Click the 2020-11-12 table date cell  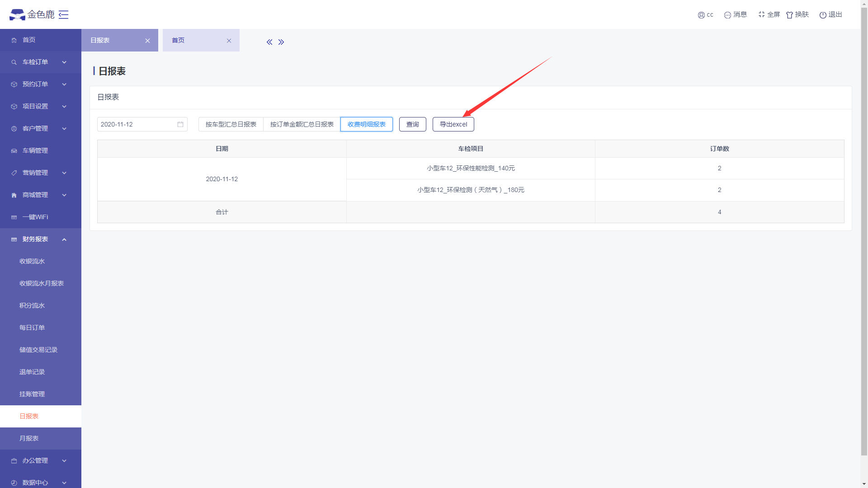(222, 179)
